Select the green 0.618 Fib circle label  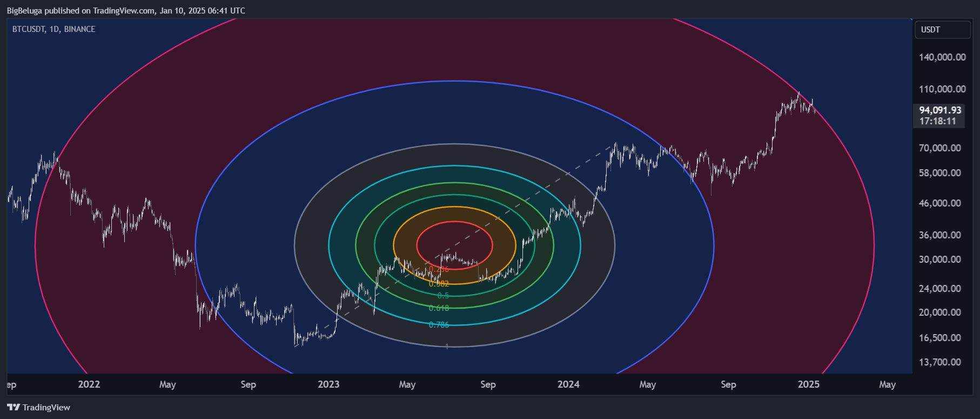pos(439,308)
